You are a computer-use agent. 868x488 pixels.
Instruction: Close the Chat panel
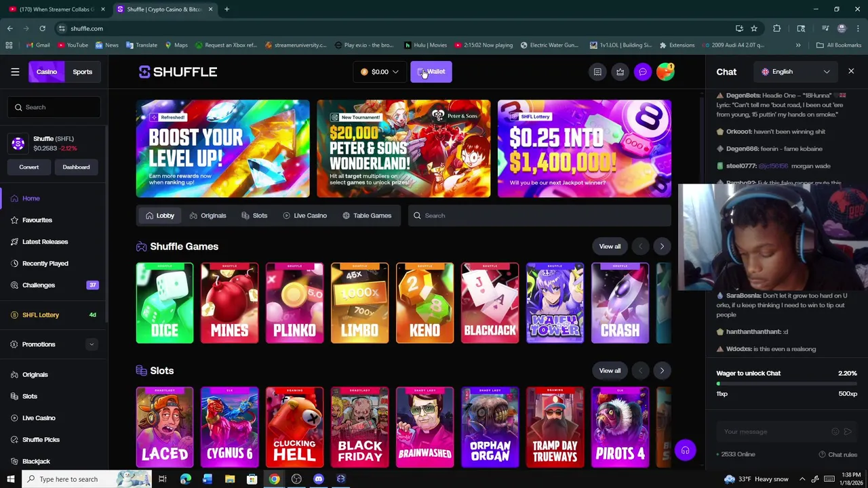[851, 71]
